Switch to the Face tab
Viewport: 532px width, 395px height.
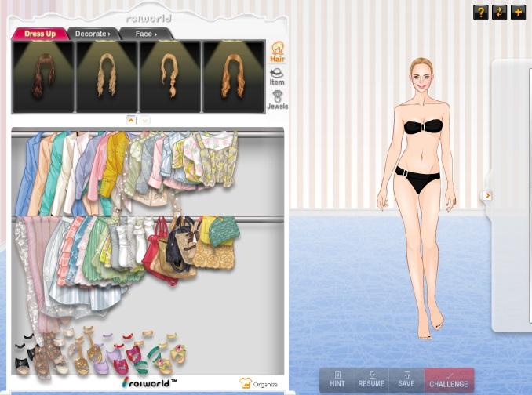(146, 34)
